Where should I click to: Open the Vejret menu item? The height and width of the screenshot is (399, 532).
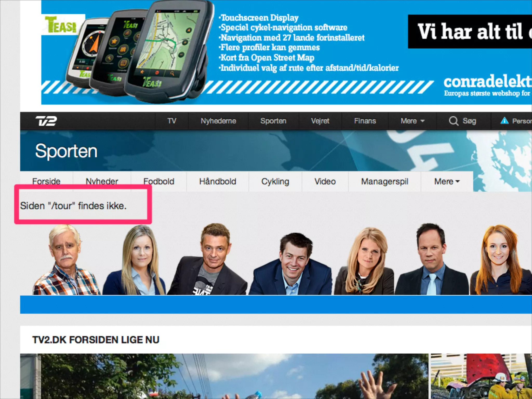pyautogui.click(x=320, y=121)
